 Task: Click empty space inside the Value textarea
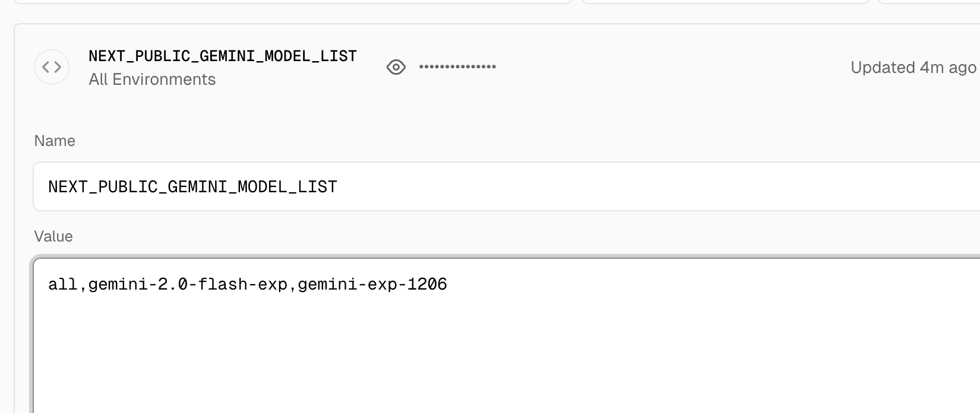point(505,356)
